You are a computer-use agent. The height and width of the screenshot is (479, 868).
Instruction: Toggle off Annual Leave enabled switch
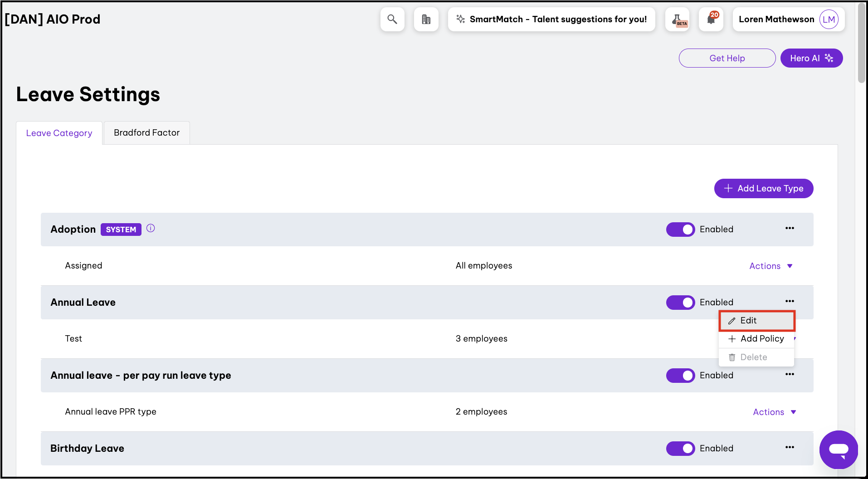tap(680, 303)
